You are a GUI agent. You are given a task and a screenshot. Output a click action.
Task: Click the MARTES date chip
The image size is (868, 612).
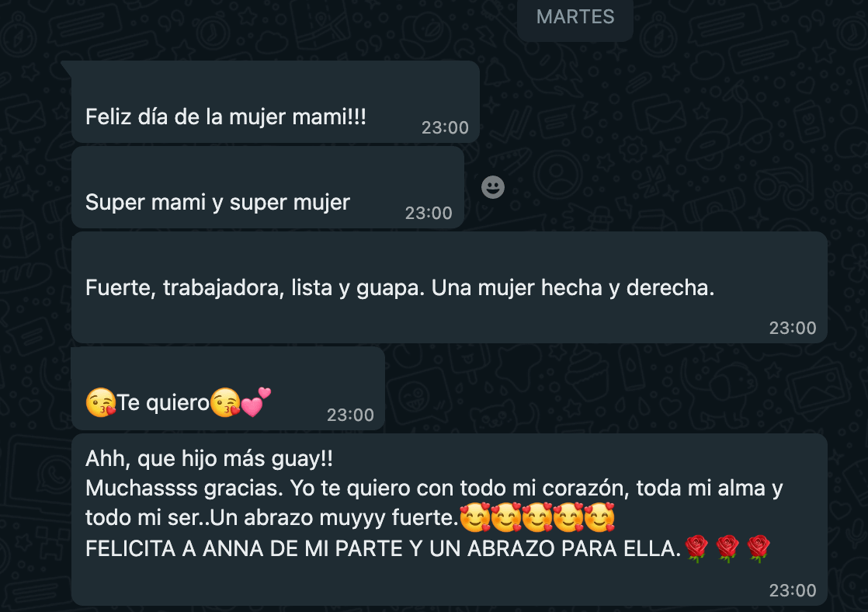(575, 17)
